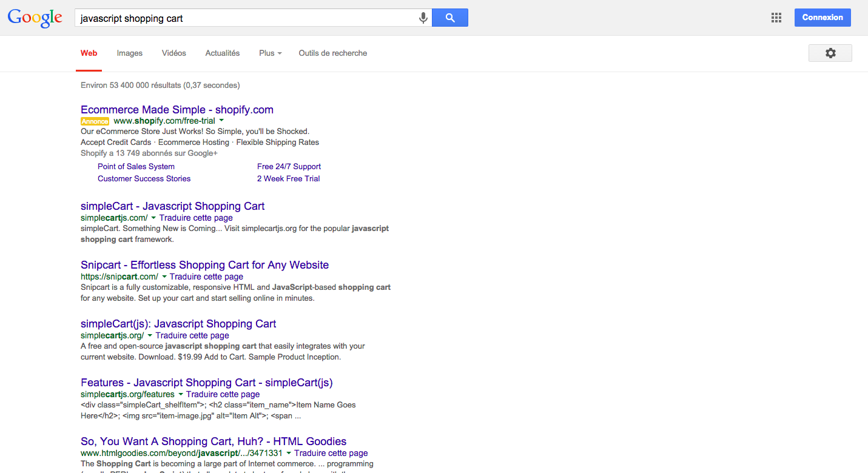Expand the arrow beside www.shopify.com/free-trial

(221, 121)
